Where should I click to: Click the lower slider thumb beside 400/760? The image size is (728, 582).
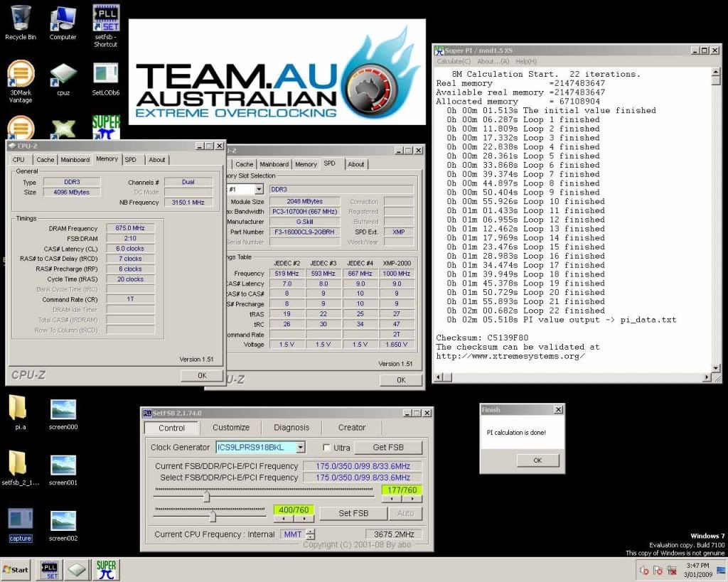pos(213,516)
